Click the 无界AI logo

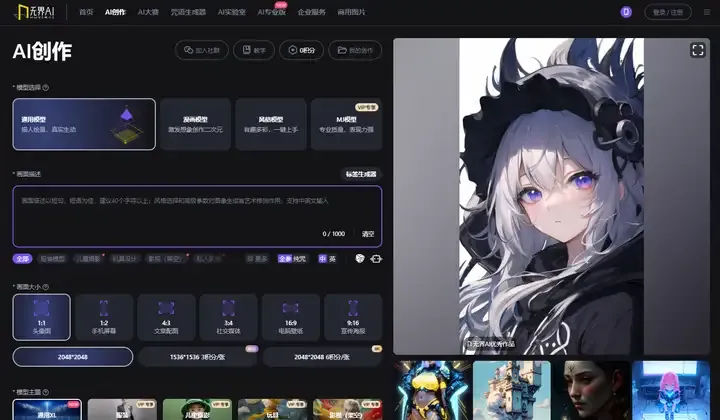[34, 12]
